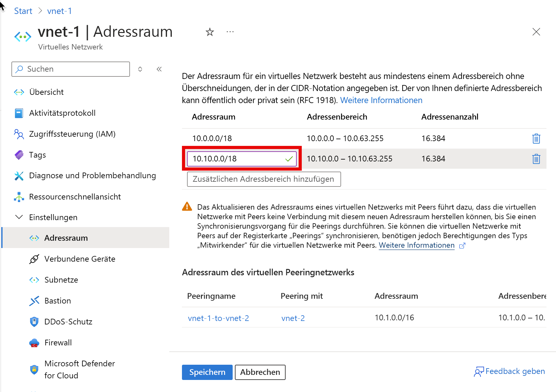Open Weitere Informationen link after RFC 1918
Image resolution: width=556 pixels, height=392 pixels.
pos(381,100)
